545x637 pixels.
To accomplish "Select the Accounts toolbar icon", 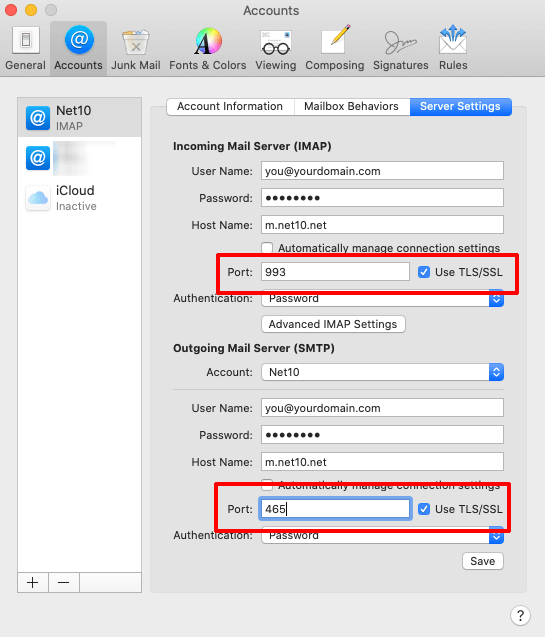I will pyautogui.click(x=78, y=48).
